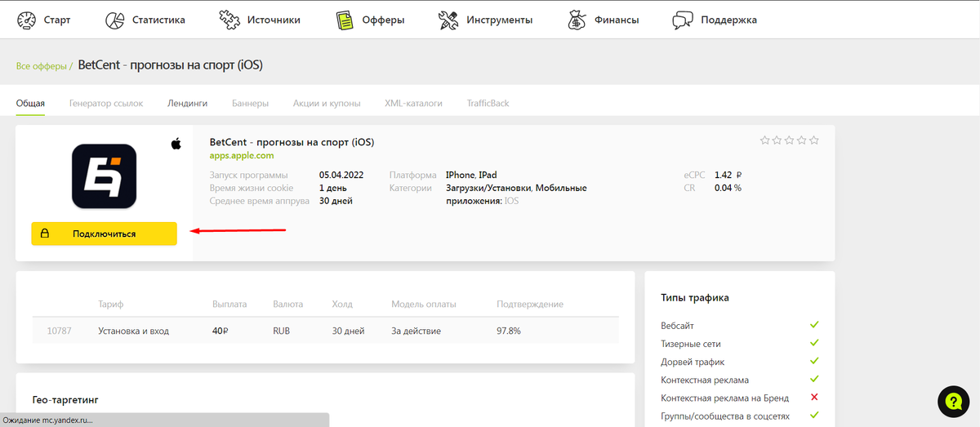Open the Источники network icon
Viewport: 980px width, 427px height.
click(x=229, y=20)
